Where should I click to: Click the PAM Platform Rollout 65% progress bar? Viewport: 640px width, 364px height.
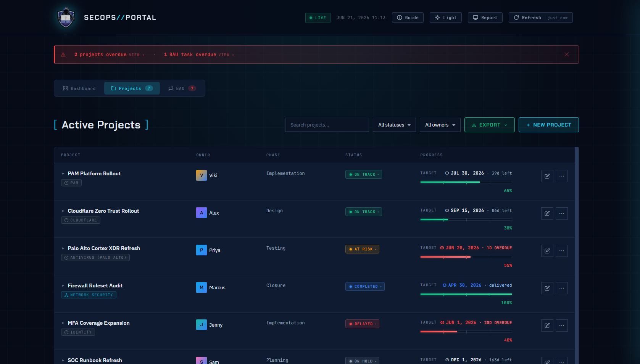[466, 182]
